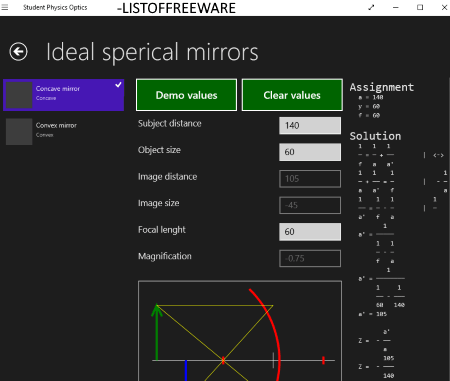450x381 pixels.
Task: Minimize the Student Physics Optics window
Action: 396,7
